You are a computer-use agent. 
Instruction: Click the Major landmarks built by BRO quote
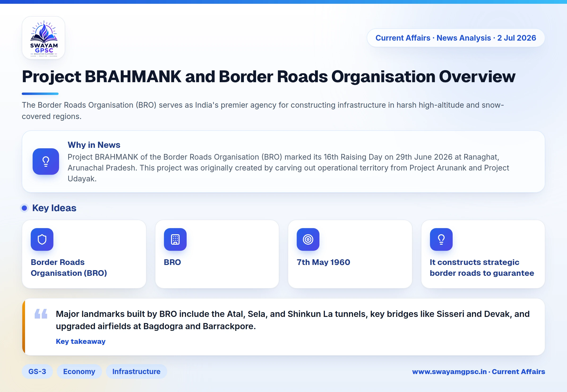click(292, 320)
